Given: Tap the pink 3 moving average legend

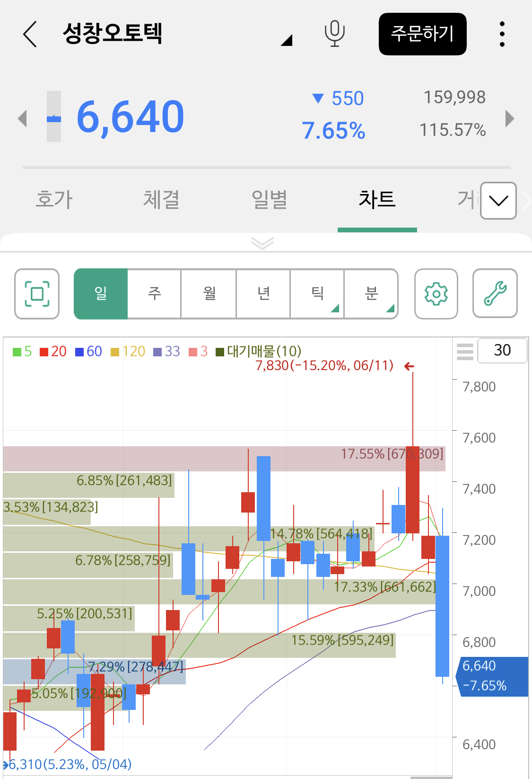Looking at the screenshot, I should pos(199,352).
